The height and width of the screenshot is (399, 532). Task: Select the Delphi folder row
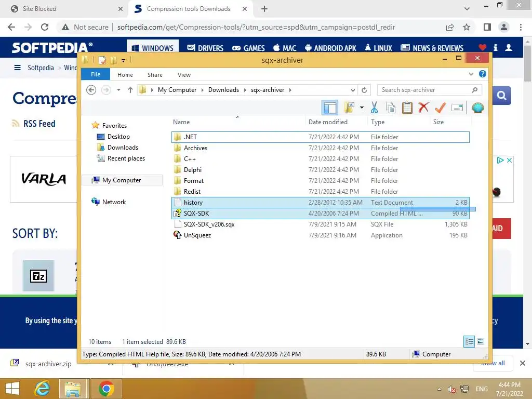(x=320, y=170)
